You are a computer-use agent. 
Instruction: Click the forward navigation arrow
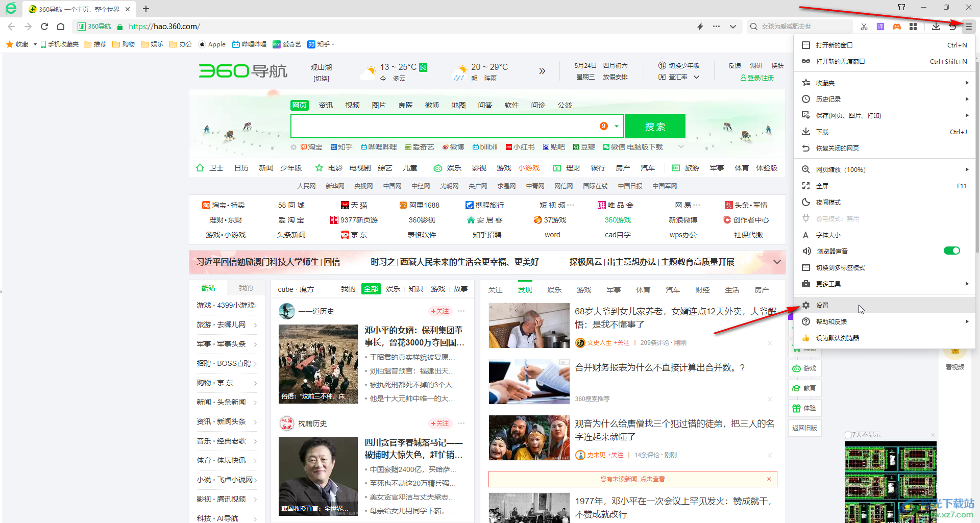point(28,27)
